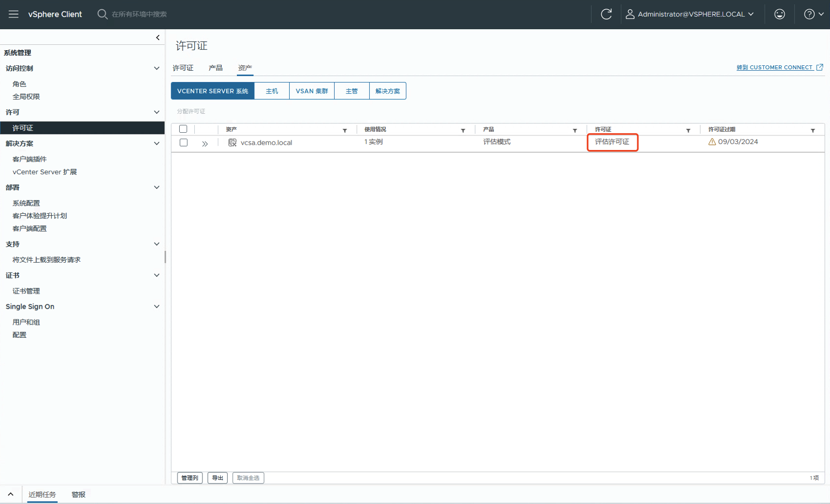
Task: Click the 评估许可证 cell
Action: 612,142
